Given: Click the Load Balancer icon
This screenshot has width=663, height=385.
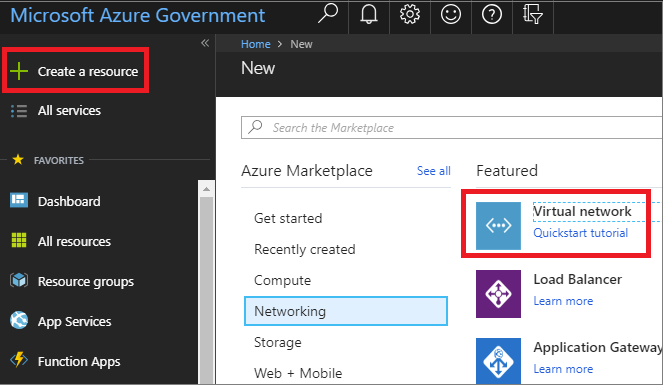Looking at the screenshot, I should (498, 294).
